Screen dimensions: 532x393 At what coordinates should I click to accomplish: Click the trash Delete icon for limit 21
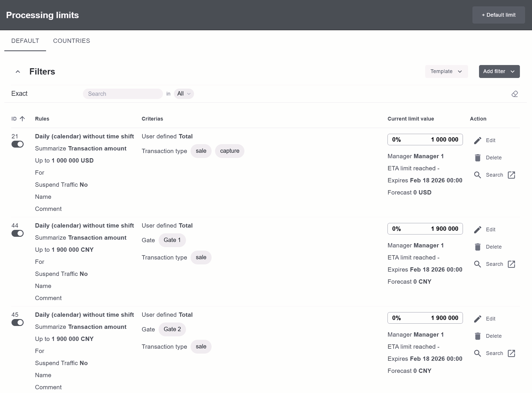pyautogui.click(x=478, y=158)
